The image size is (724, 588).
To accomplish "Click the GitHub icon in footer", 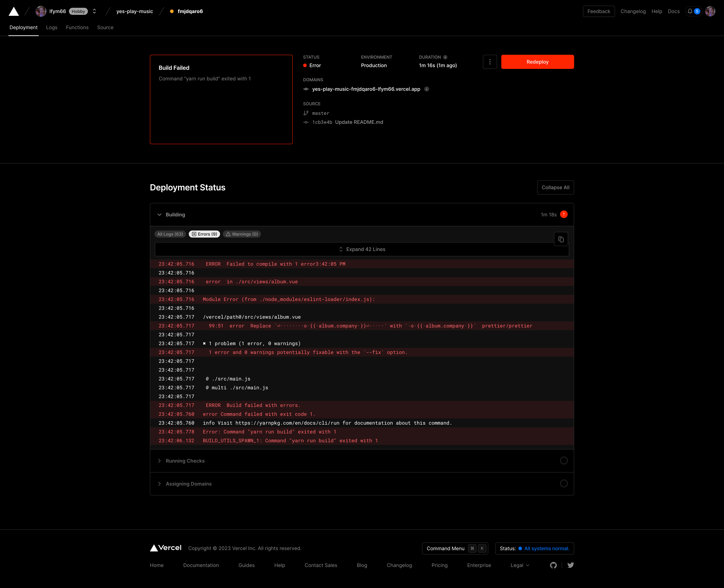I will point(553,565).
